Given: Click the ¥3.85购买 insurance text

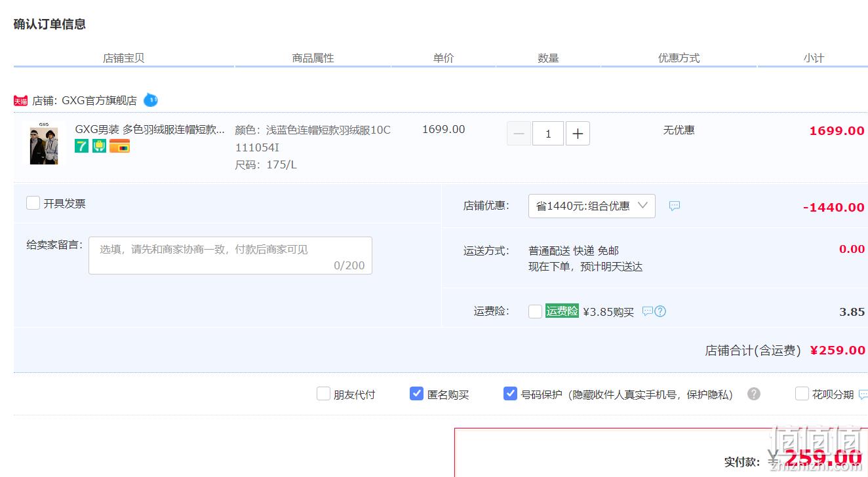Looking at the screenshot, I should point(608,312).
